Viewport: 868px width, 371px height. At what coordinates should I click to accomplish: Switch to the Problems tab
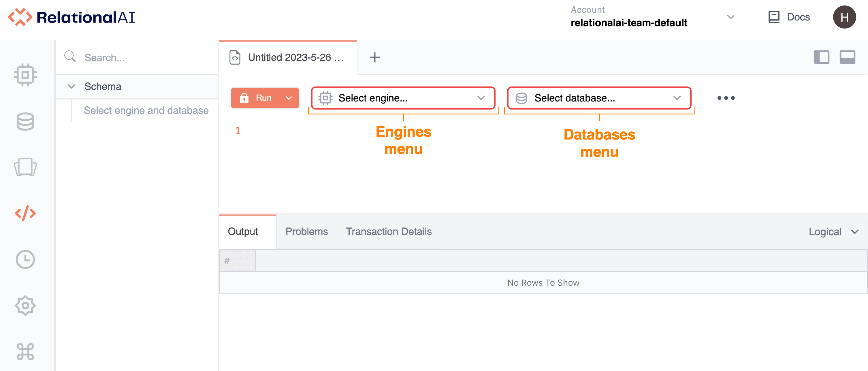[306, 231]
